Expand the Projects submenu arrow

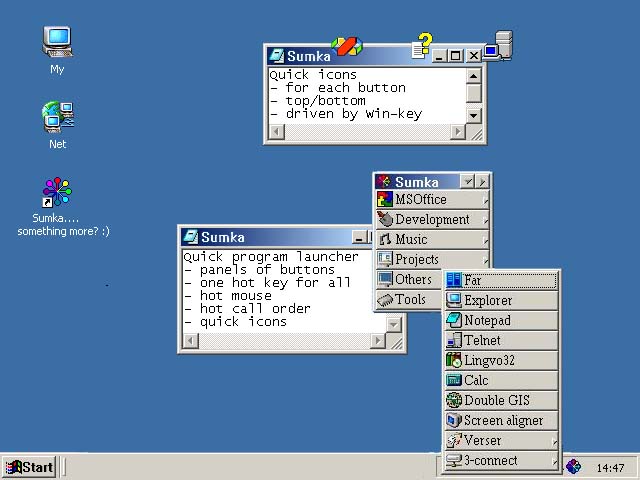point(485,260)
